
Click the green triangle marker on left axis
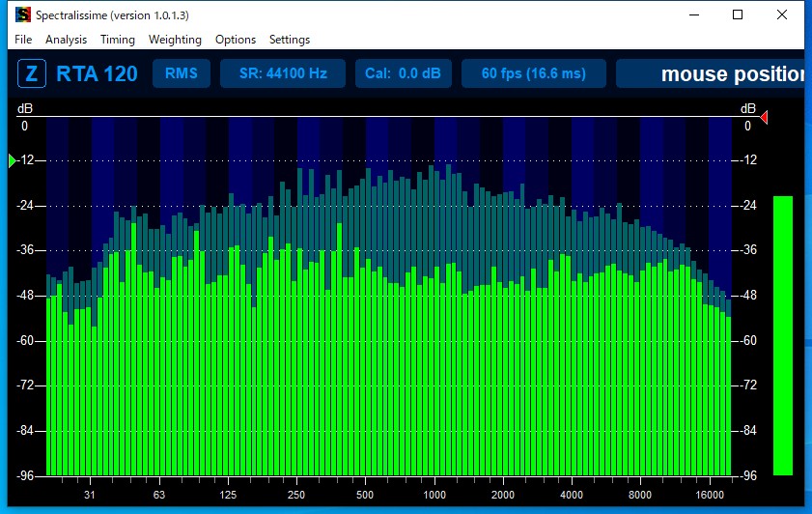[13, 160]
